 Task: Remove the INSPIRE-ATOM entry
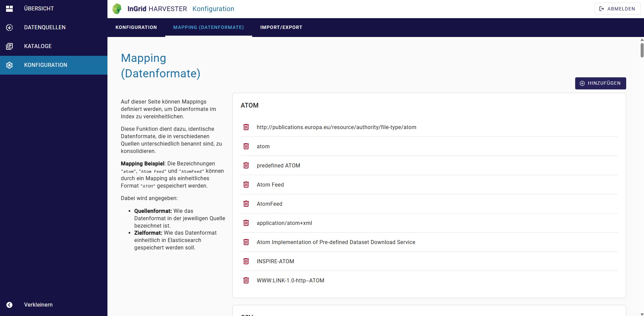click(246, 261)
